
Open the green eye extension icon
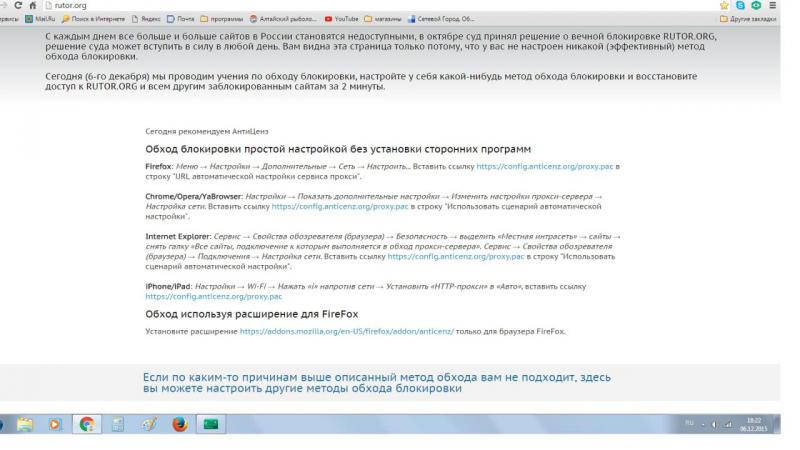(756, 5)
